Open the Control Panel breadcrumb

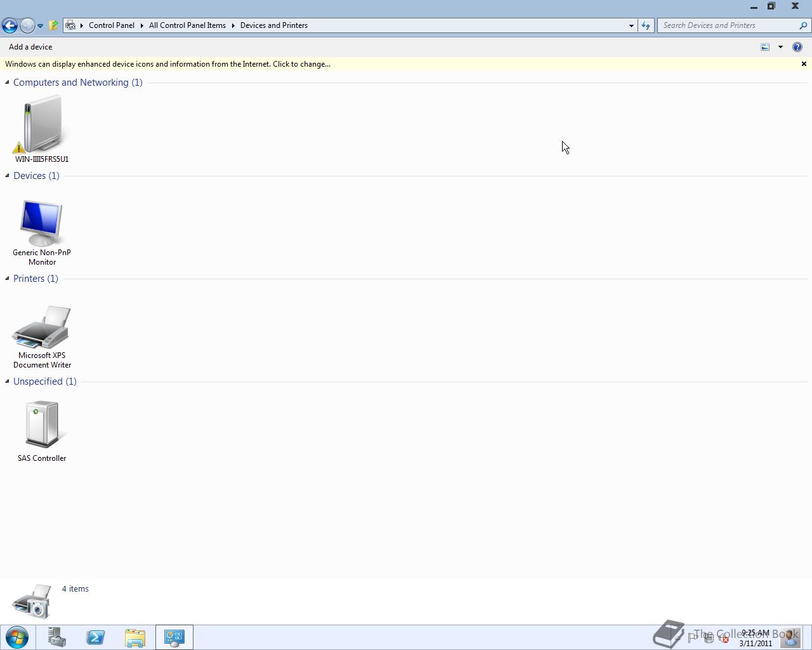[x=112, y=25]
